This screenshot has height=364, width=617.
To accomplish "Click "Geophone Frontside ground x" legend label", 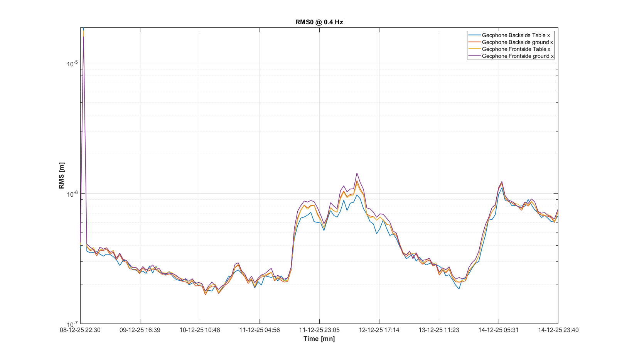I will click(518, 56).
